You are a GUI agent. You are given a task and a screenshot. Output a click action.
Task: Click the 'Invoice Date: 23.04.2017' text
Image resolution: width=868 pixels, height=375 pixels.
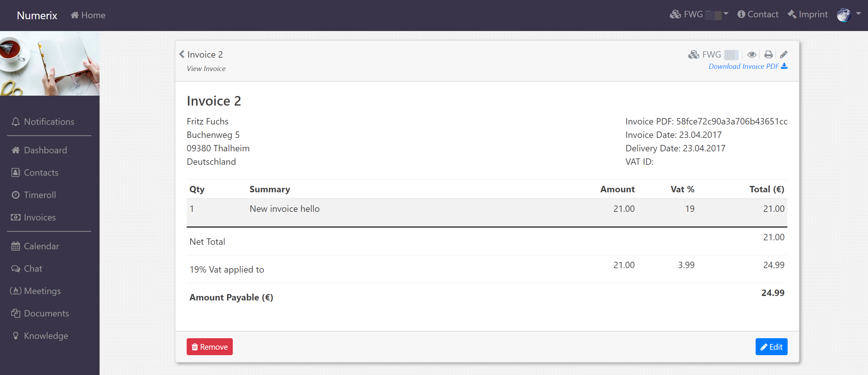673,135
